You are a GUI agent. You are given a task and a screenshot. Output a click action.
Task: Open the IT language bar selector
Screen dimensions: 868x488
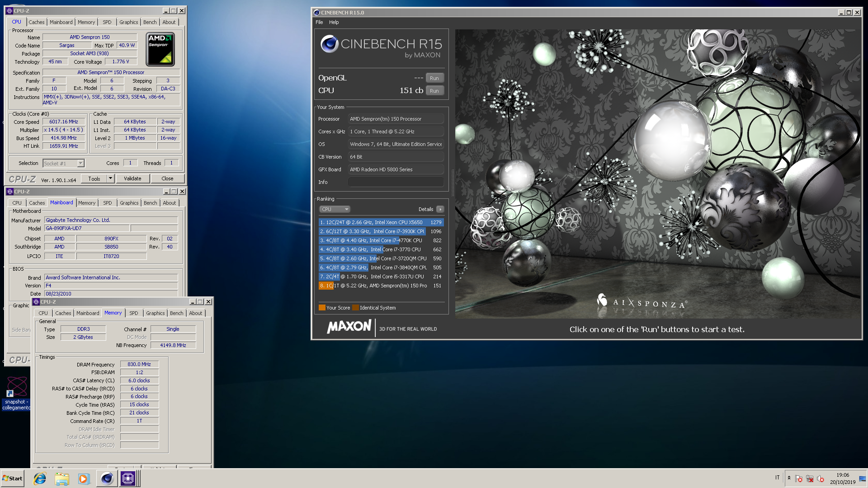click(x=778, y=478)
